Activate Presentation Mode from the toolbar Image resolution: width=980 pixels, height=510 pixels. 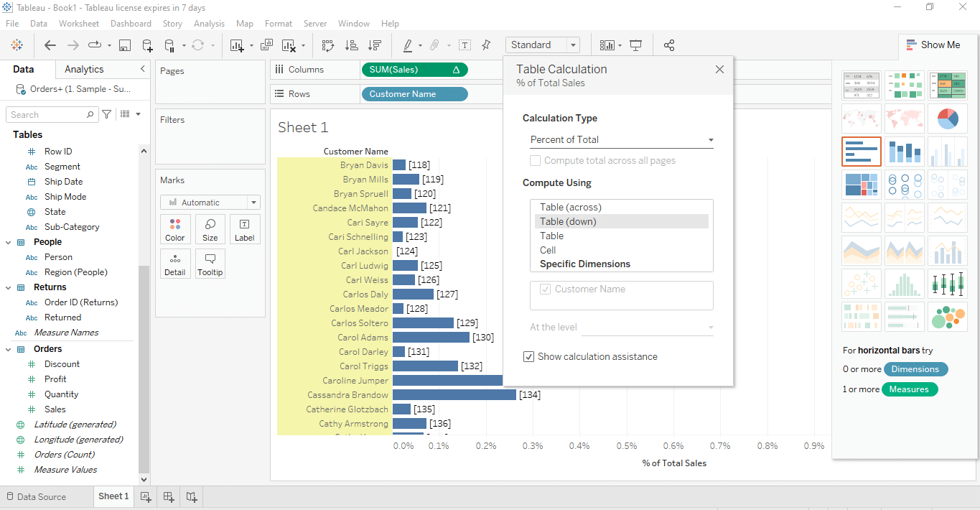click(635, 45)
